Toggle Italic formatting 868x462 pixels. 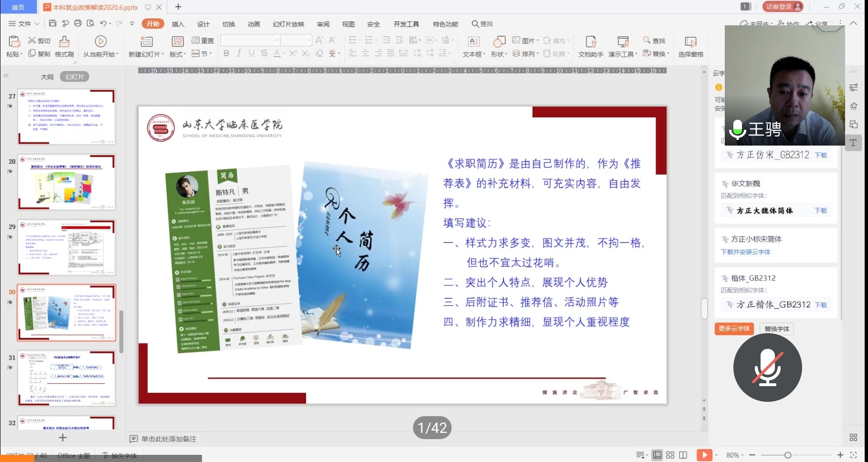point(239,53)
